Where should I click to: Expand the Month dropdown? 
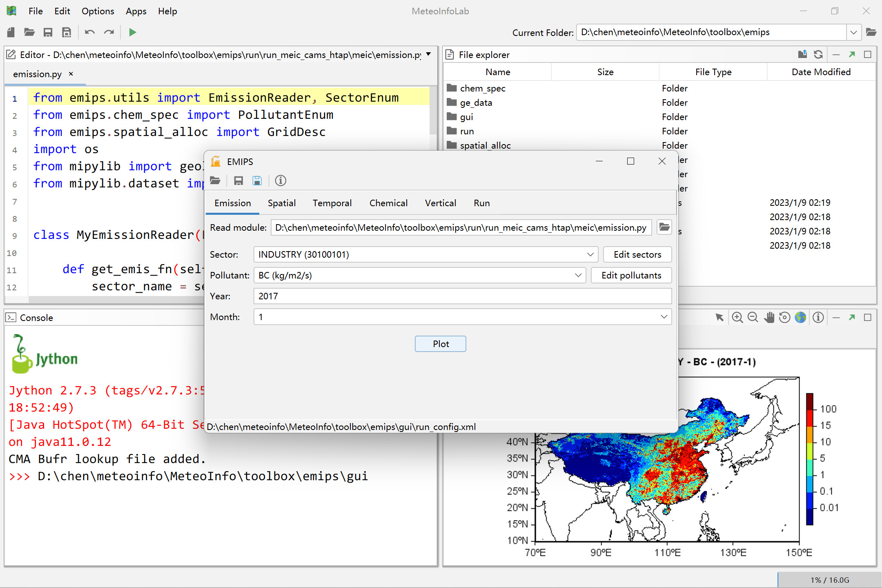coord(664,317)
